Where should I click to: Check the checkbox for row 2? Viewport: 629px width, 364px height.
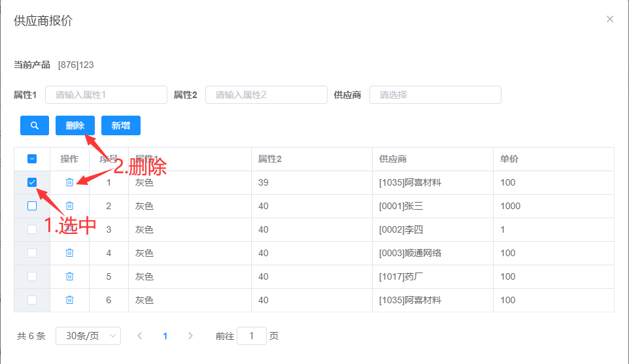[32, 206]
